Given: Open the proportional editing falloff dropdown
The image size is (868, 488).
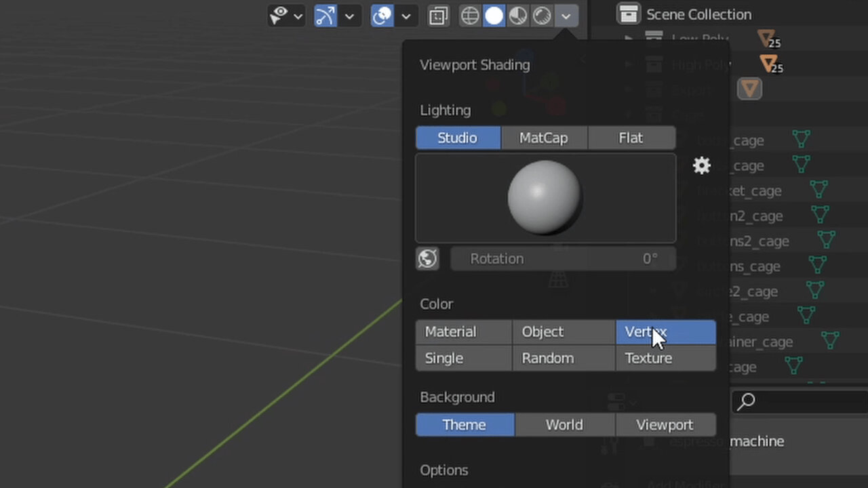Looking at the screenshot, I should (x=405, y=16).
